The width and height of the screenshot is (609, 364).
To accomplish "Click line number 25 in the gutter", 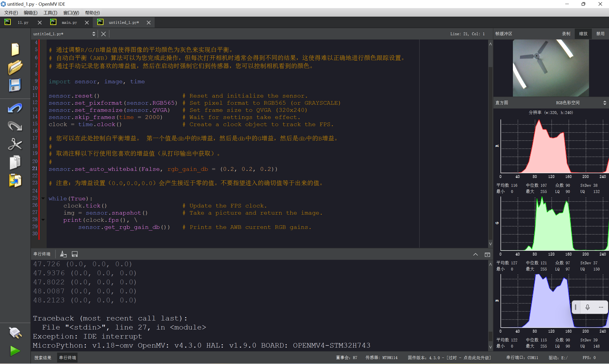I will (35, 198).
